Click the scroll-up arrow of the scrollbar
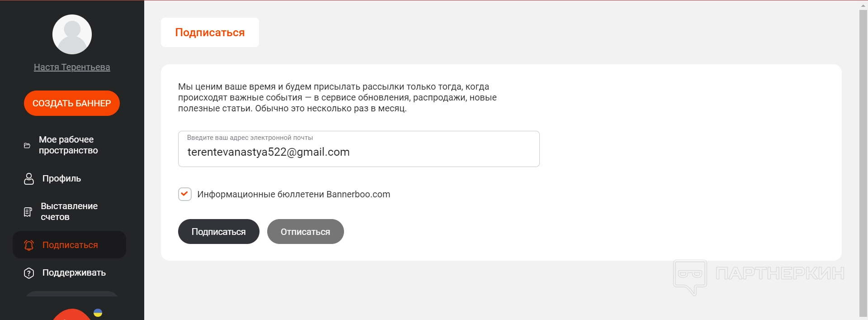The image size is (868, 320). coord(863,5)
